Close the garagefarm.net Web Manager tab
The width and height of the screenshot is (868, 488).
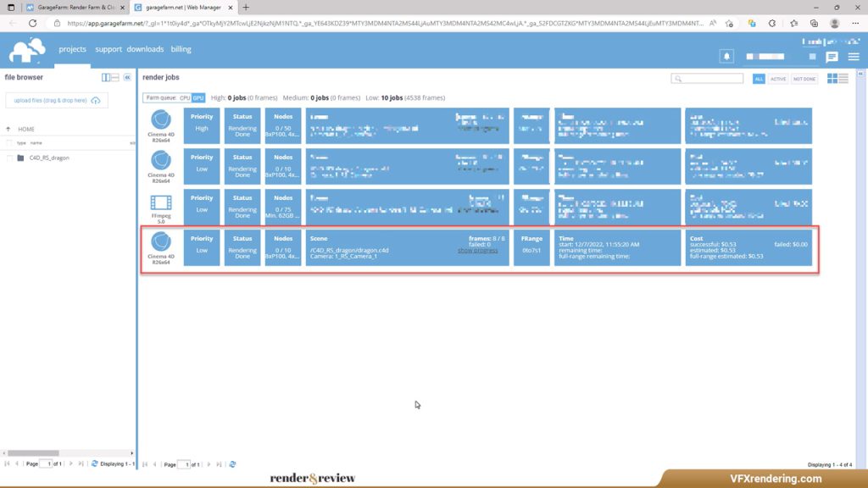[x=231, y=8]
